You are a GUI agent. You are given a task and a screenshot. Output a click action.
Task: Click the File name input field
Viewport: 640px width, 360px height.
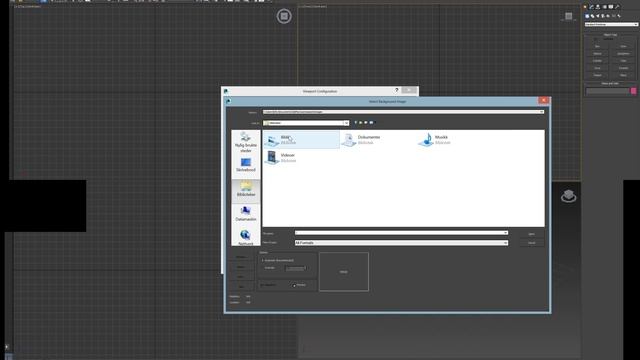click(401, 233)
